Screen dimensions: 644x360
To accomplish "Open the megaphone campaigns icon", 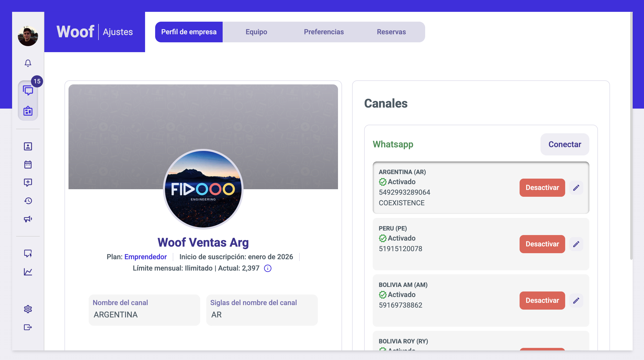I will click(x=28, y=219).
